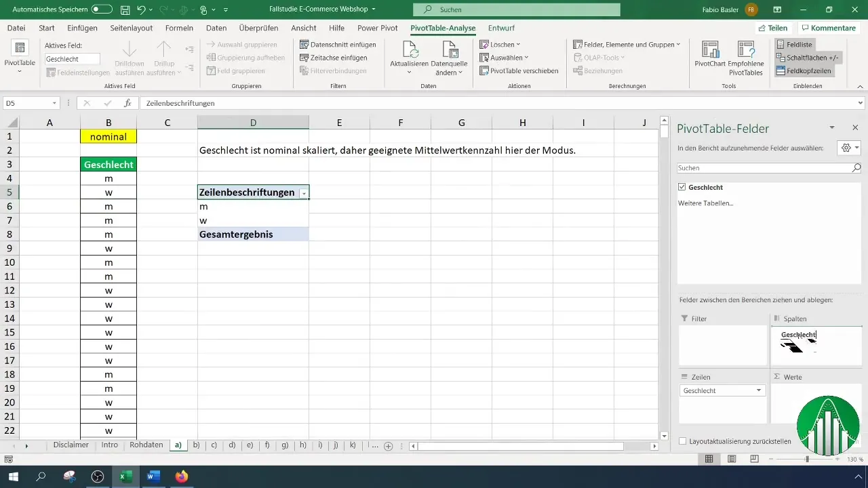This screenshot has height=488, width=868.
Task: Click PivotTable-Felder search field
Action: point(765,167)
